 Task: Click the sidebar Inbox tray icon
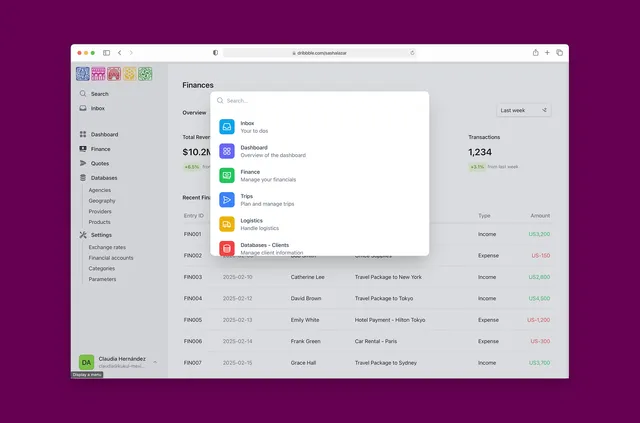(x=83, y=108)
